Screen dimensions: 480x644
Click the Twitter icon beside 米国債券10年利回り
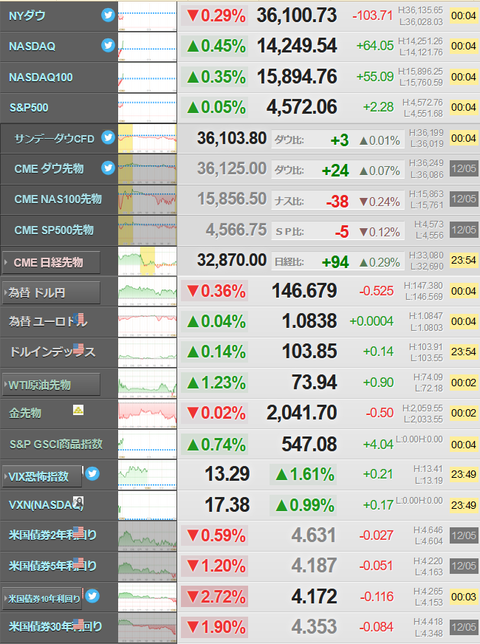click(x=92, y=596)
